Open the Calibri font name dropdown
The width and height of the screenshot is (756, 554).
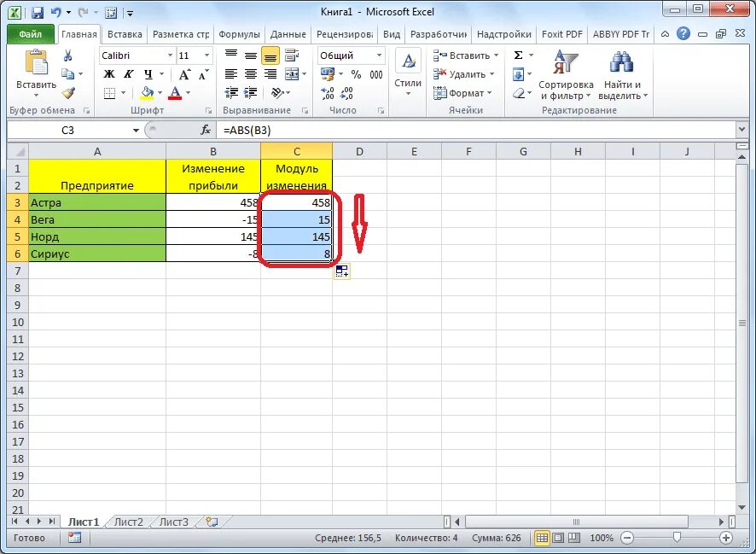pyautogui.click(x=170, y=55)
